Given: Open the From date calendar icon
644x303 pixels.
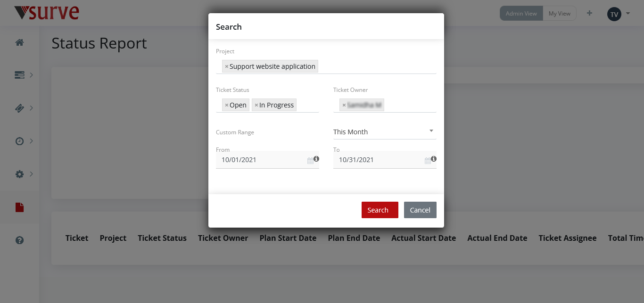Looking at the screenshot, I should [x=310, y=161].
